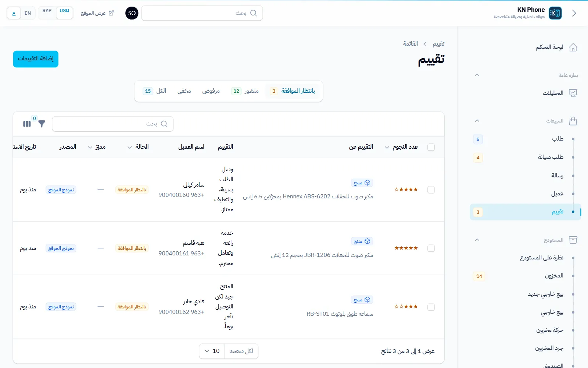Open لوحة التحكم home icon

pyautogui.click(x=573, y=47)
